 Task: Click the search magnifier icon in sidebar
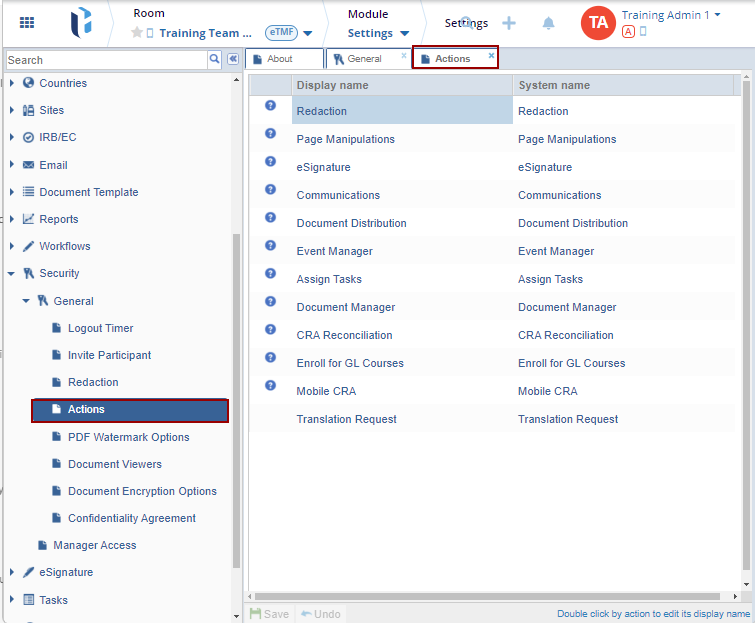tap(214, 60)
